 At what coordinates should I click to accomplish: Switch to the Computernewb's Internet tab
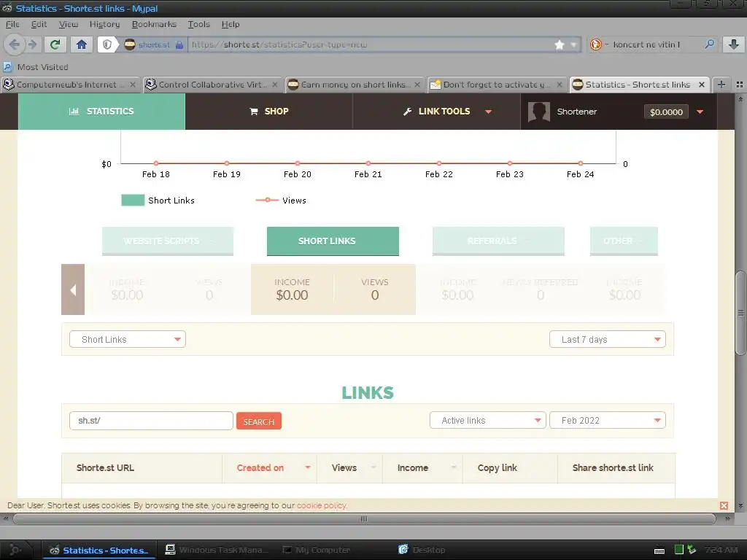point(70,85)
